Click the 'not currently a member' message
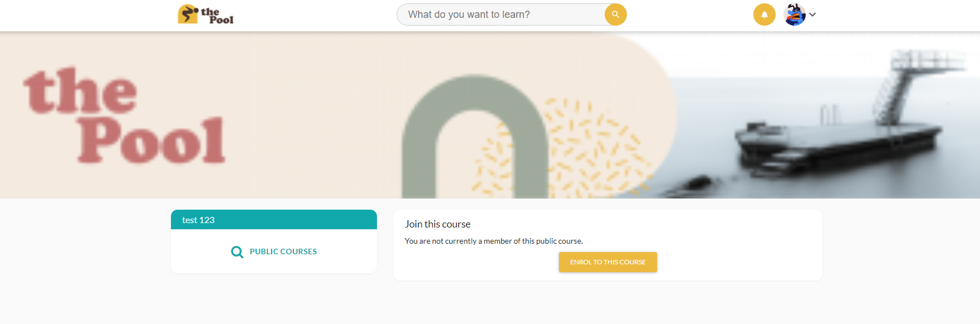The height and width of the screenshot is (324, 980). pyautogui.click(x=493, y=241)
